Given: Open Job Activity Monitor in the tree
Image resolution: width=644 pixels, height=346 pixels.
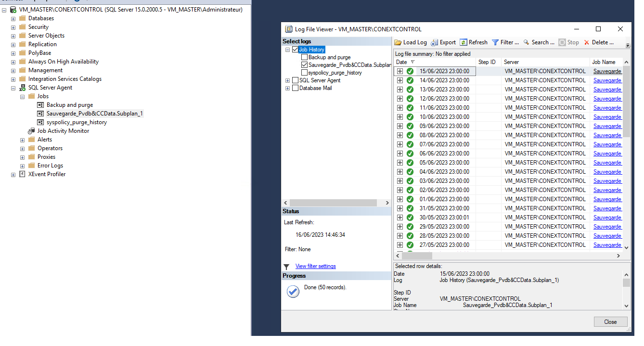Looking at the screenshot, I should (x=63, y=131).
